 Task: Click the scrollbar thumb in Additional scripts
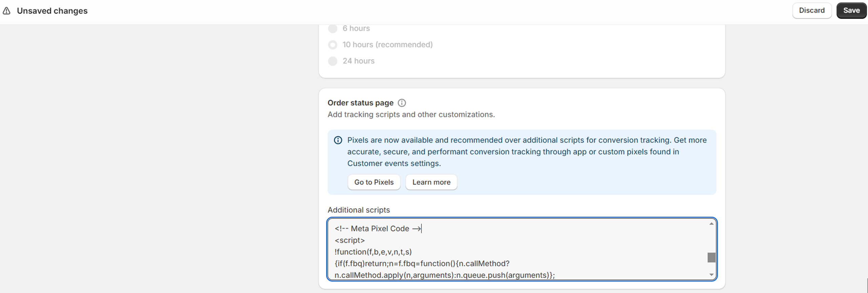(x=711, y=257)
